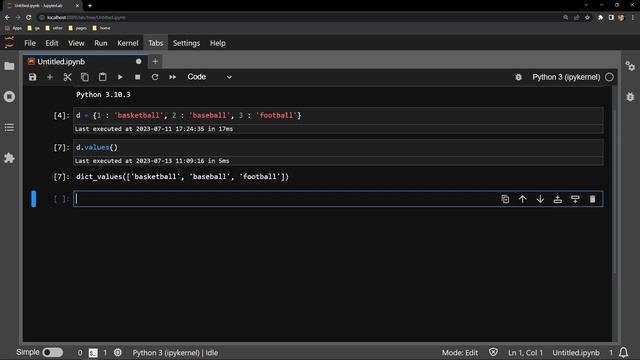Check kernel status circle indicator
Image resolution: width=640 pixels, height=360 pixels.
609,77
